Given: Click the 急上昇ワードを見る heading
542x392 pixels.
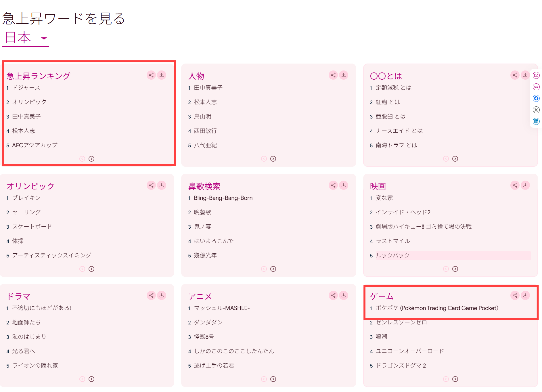Looking at the screenshot, I should (64, 18).
